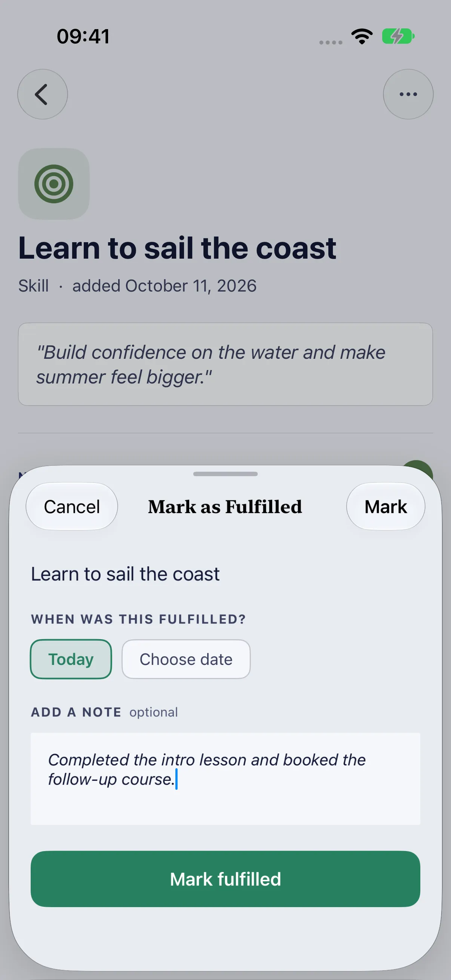The width and height of the screenshot is (451, 980).
Task: Tap the 09:41 clock in status bar
Action: (83, 37)
